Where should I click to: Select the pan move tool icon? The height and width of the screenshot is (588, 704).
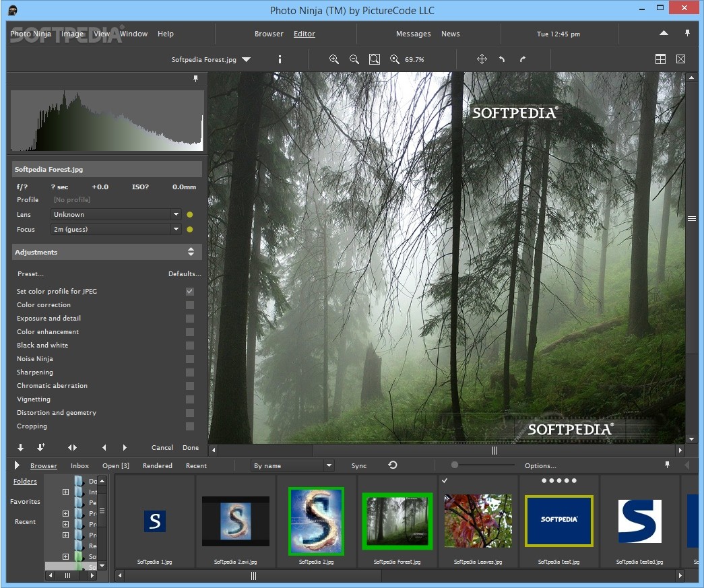pos(482,59)
